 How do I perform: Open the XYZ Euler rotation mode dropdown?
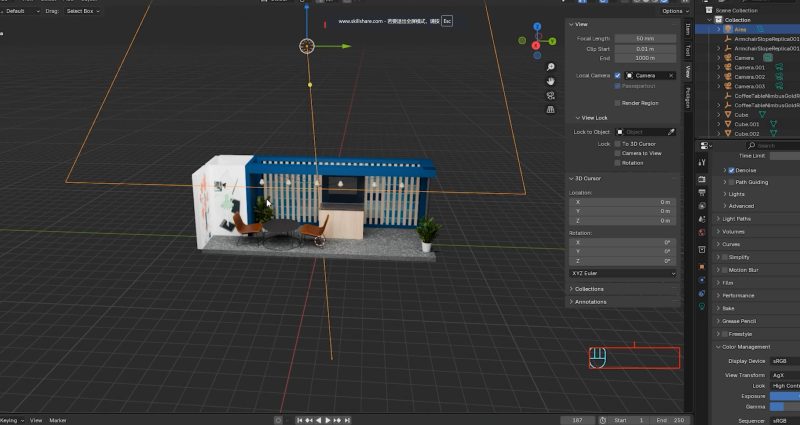click(x=623, y=273)
